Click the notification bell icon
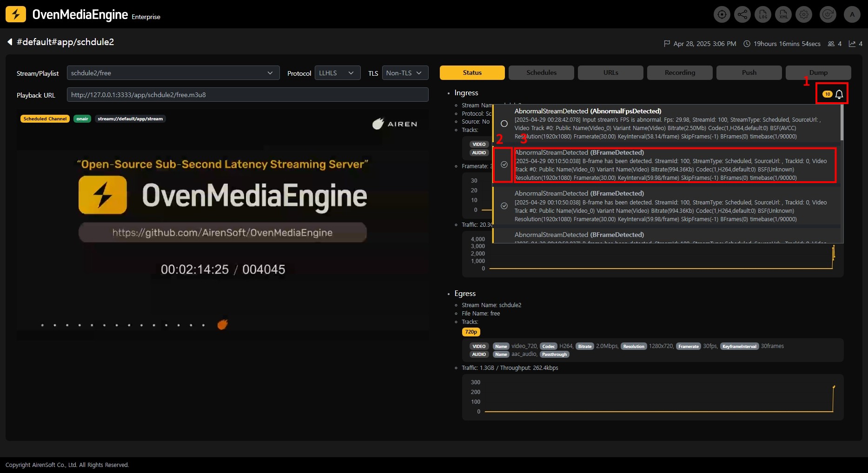Screen dimensions: 868x473 click(839, 94)
